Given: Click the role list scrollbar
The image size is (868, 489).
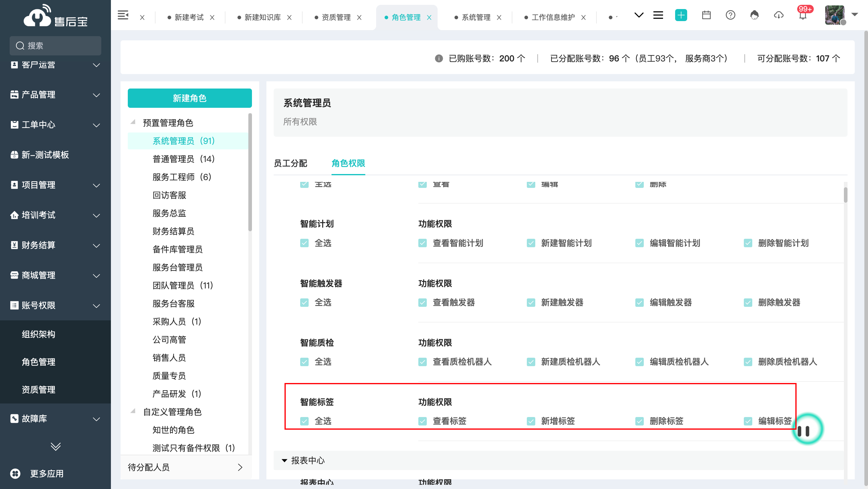Looking at the screenshot, I should click(x=250, y=172).
